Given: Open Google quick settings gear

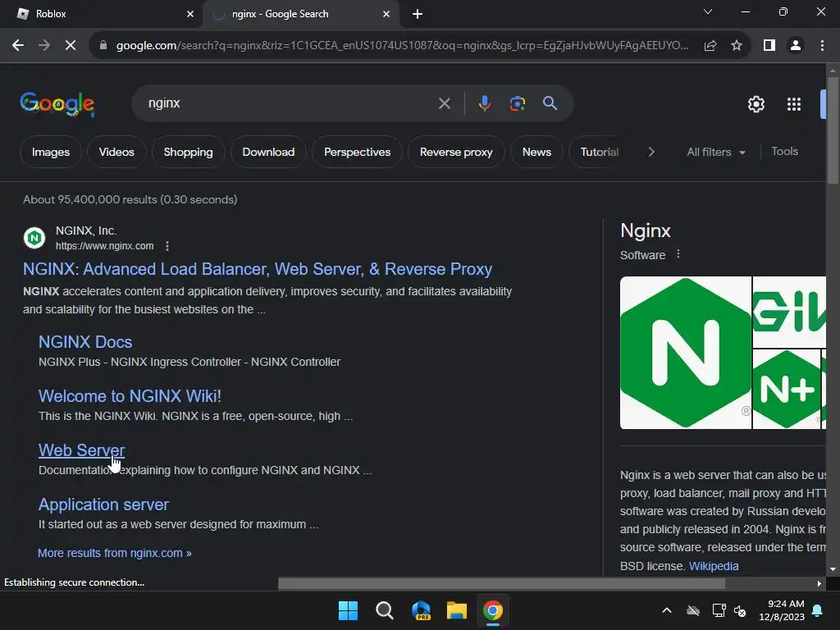Looking at the screenshot, I should pyautogui.click(x=756, y=104).
